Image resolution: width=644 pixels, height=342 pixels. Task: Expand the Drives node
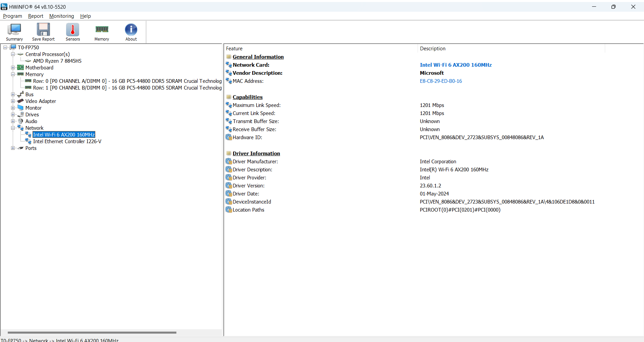click(13, 114)
